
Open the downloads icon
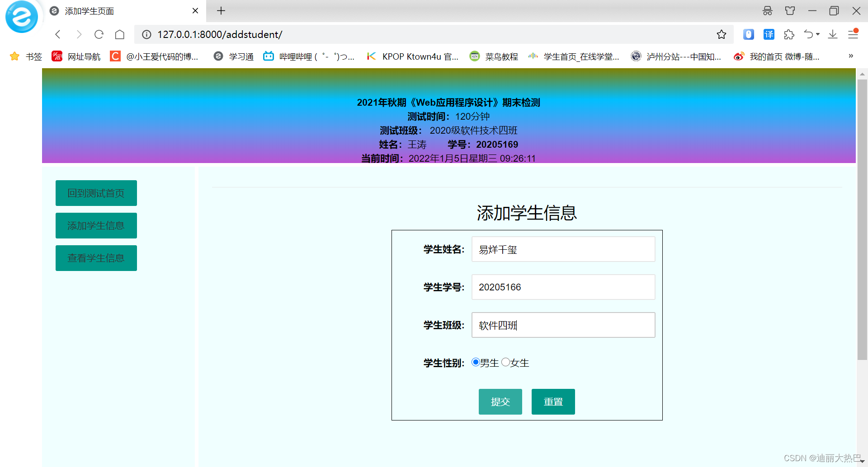[x=833, y=34]
